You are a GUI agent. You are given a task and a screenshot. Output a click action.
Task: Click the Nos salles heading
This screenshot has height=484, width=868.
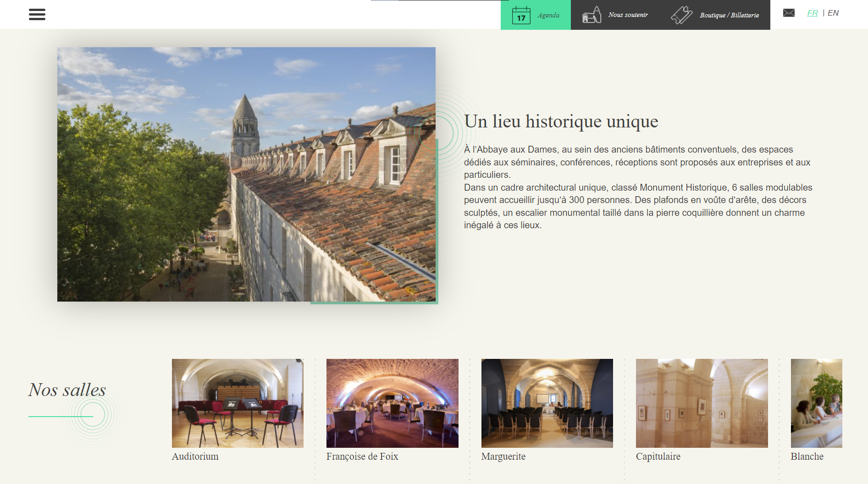tap(67, 390)
